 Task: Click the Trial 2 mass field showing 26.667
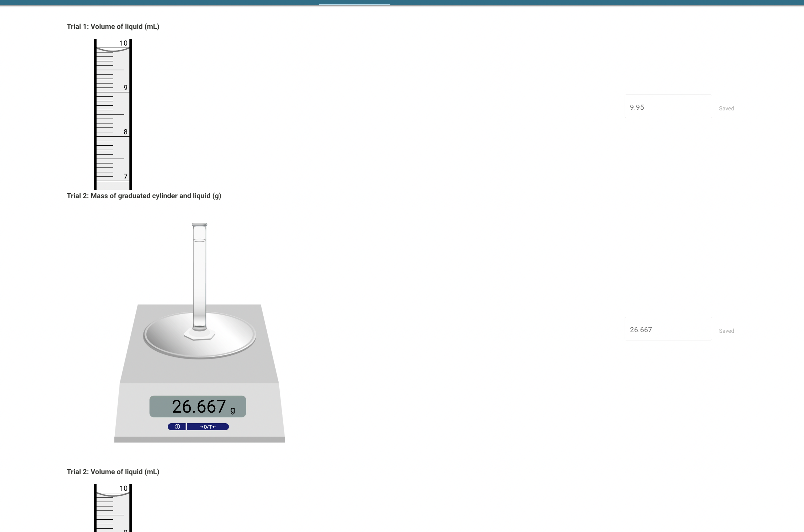(x=668, y=329)
